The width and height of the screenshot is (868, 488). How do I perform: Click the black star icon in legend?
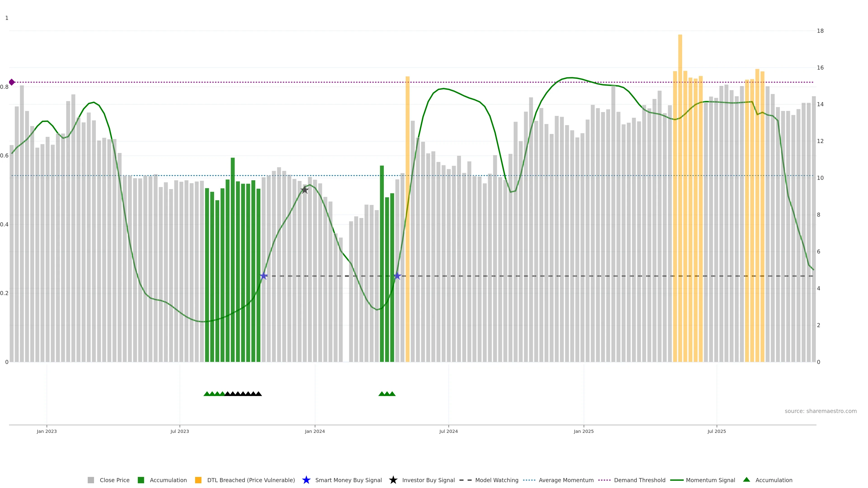click(393, 480)
